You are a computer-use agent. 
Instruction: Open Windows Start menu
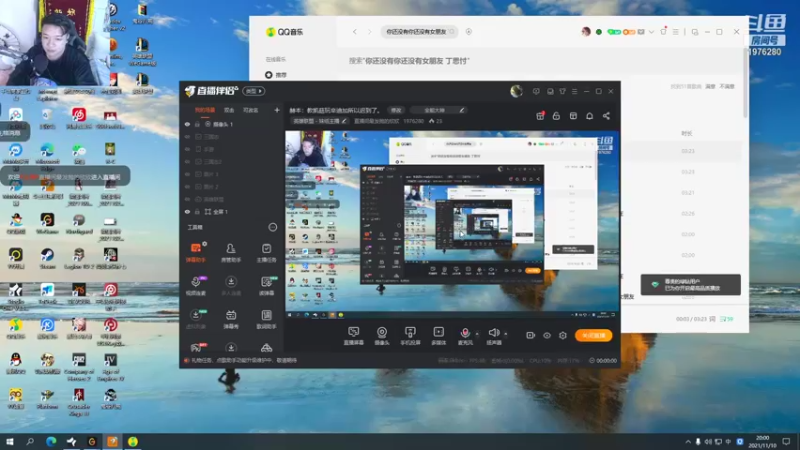coord(10,441)
